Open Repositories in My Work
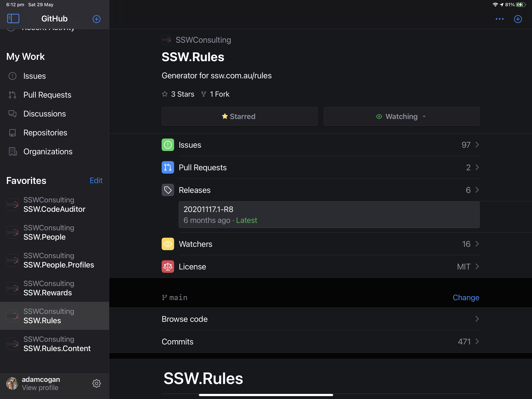Screen dimensions: 532x399 (55, 133)
